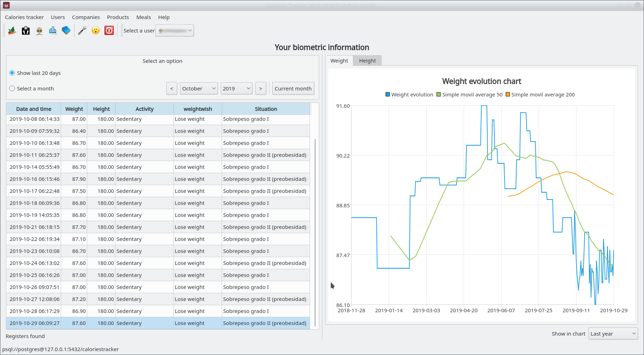Expand the October month dropdown
644x355 pixels.
pyautogui.click(x=199, y=89)
